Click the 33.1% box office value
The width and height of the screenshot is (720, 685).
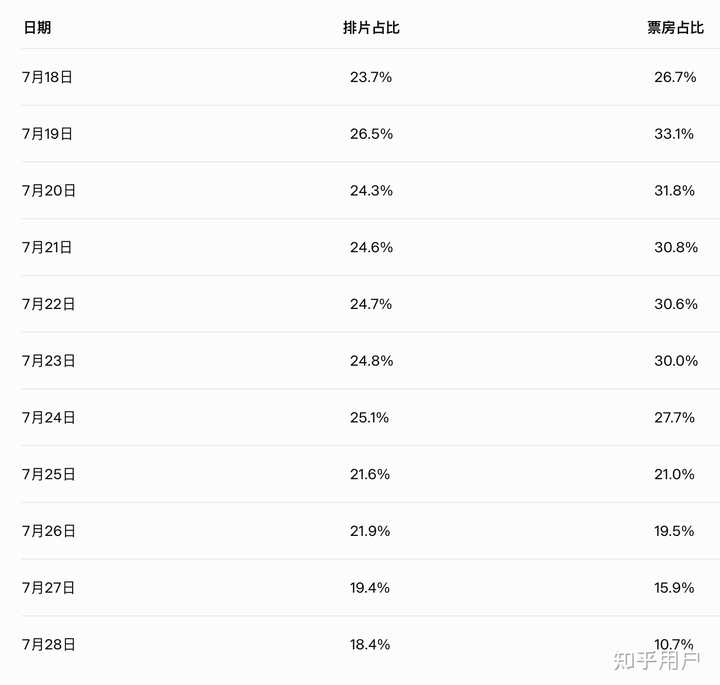(x=675, y=134)
